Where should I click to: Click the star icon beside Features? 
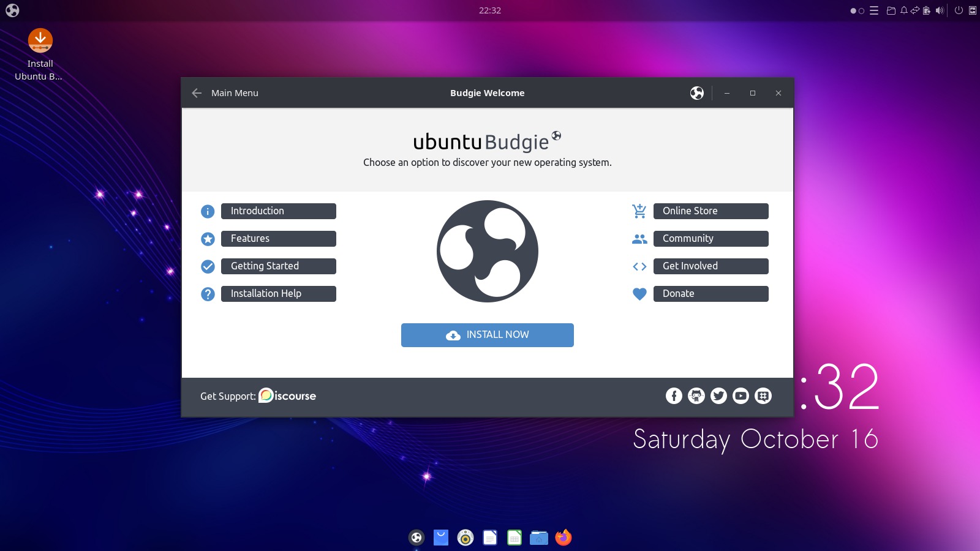[x=208, y=239]
